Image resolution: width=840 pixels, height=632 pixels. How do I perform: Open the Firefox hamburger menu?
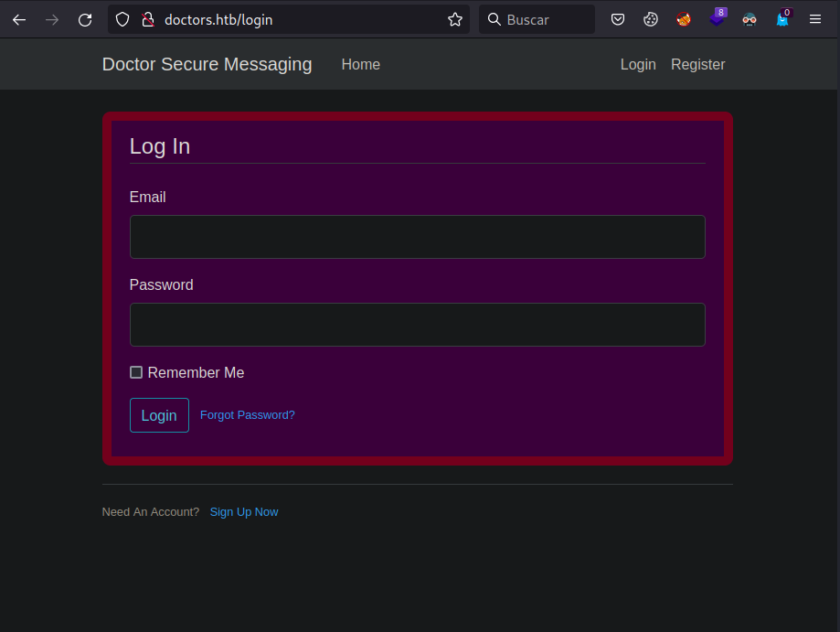[x=815, y=19]
